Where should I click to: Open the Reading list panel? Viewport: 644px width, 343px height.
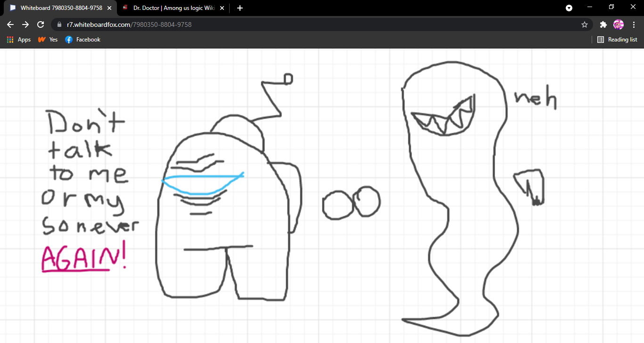[x=617, y=40]
